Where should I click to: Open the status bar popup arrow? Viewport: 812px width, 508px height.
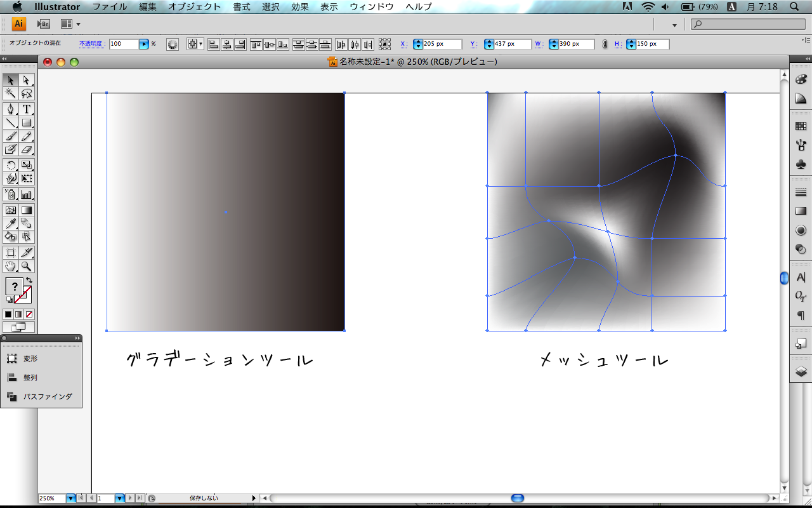[254, 498]
